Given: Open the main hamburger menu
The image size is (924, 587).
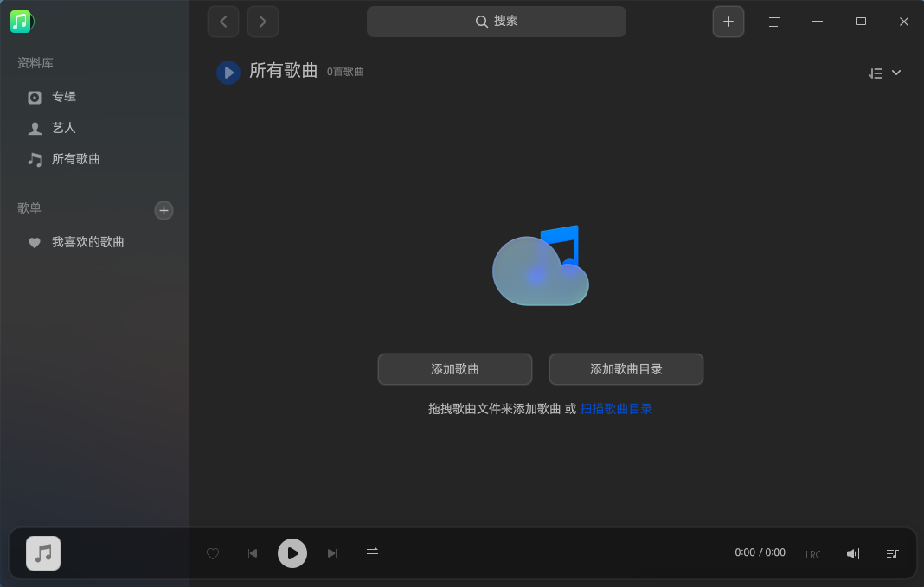Looking at the screenshot, I should coord(774,22).
